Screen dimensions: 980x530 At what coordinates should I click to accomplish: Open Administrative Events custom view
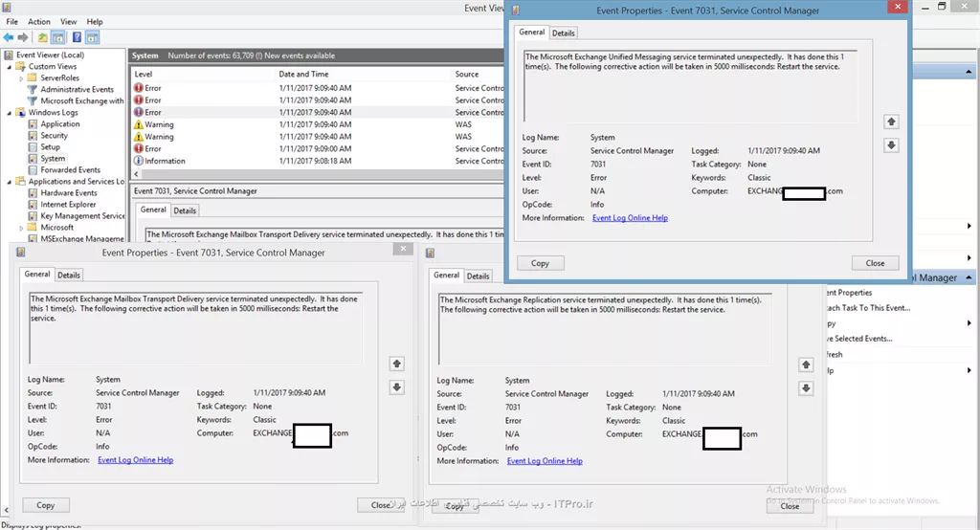click(77, 89)
